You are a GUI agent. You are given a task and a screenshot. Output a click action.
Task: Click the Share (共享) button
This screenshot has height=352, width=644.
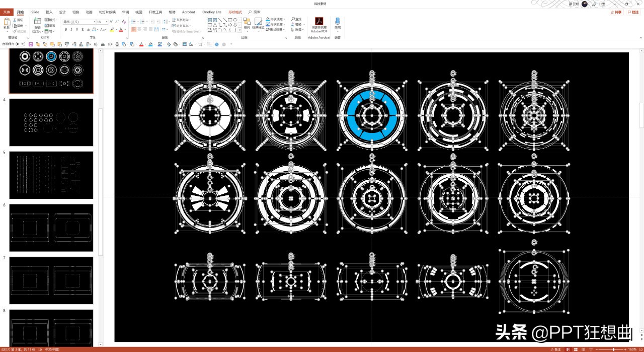[x=616, y=12]
